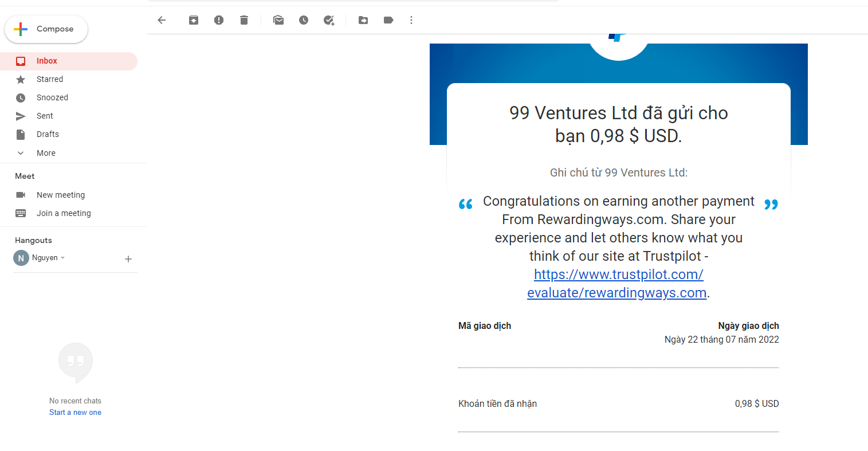The image size is (868, 451).
Task: Open the Drafts folder
Action: coord(69,135)
